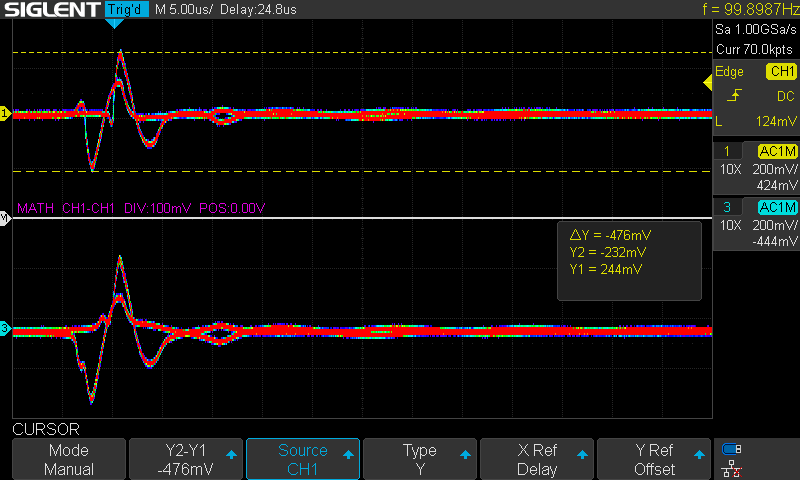Click the ΔY = -476mV cursor readout
This screenshot has width=800, height=480.
610,235
